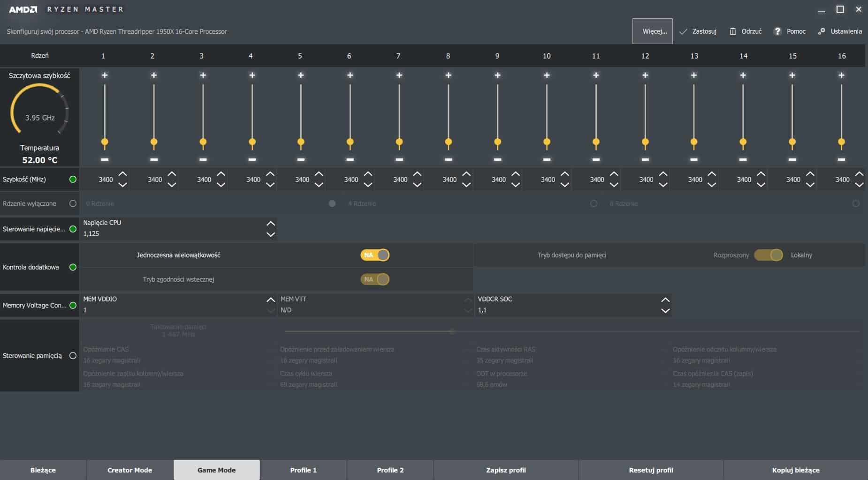This screenshot has width=868, height=480.
Task: Click the plus icon above core 9 slider
Action: point(497,75)
